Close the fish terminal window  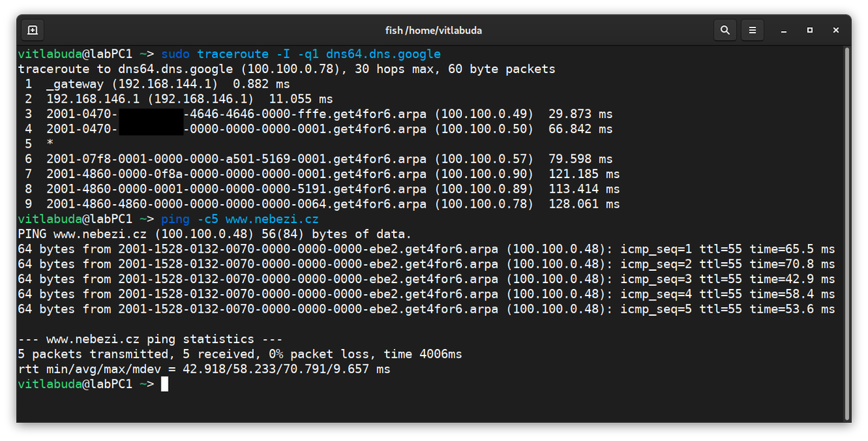[x=836, y=30]
